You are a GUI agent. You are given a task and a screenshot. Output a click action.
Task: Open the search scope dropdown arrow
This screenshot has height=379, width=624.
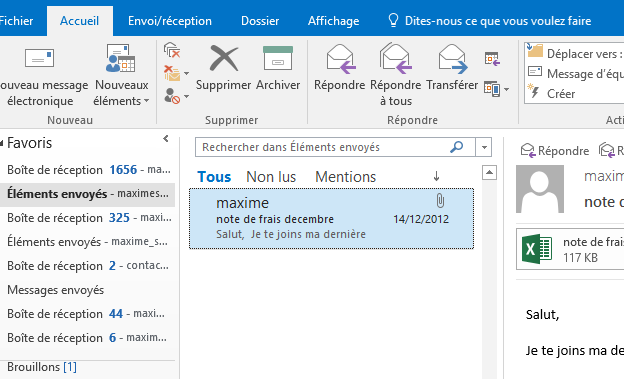484,147
